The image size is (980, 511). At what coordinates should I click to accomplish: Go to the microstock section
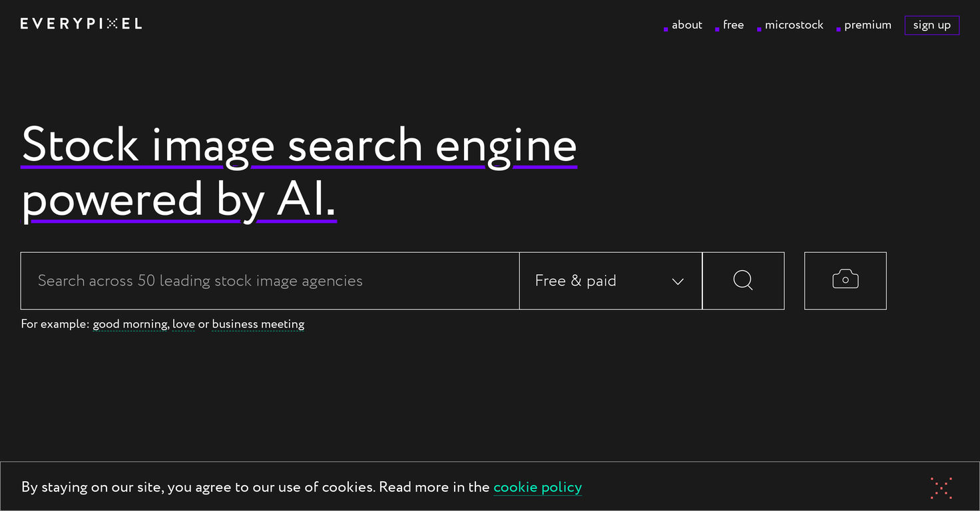(794, 25)
